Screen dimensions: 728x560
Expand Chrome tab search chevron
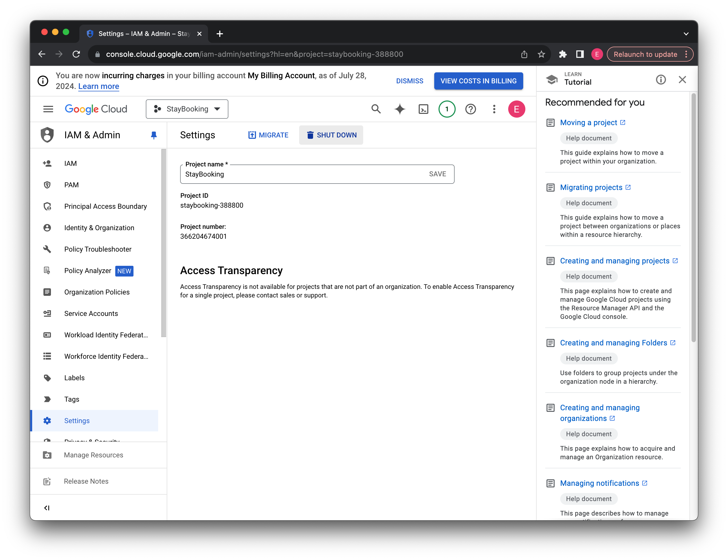pyautogui.click(x=686, y=34)
